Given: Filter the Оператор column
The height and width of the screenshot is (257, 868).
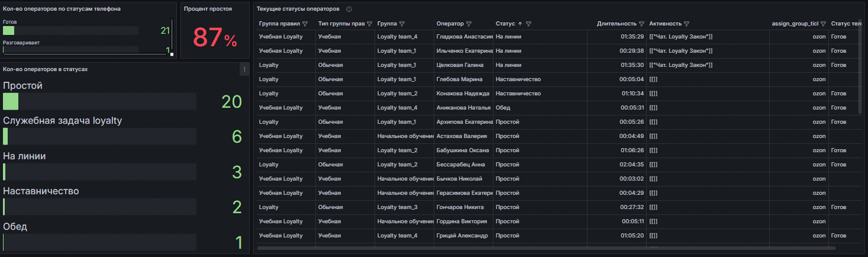Looking at the screenshot, I should pyautogui.click(x=469, y=24).
